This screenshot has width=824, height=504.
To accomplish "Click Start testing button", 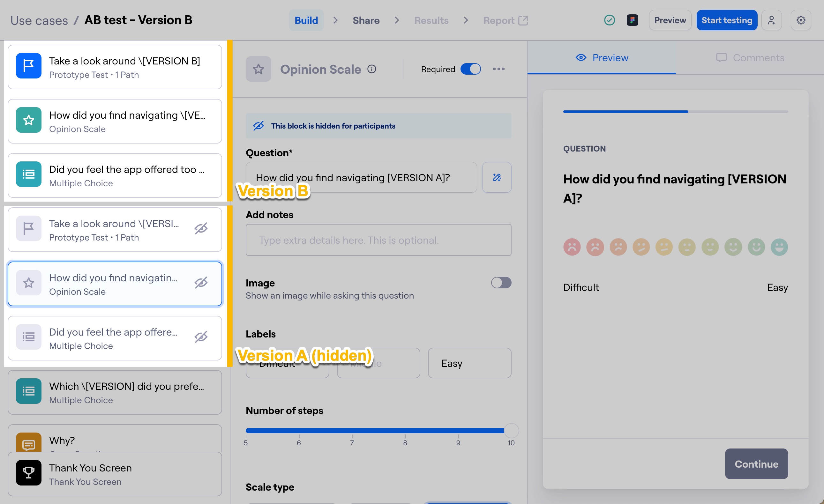I will pyautogui.click(x=727, y=20).
